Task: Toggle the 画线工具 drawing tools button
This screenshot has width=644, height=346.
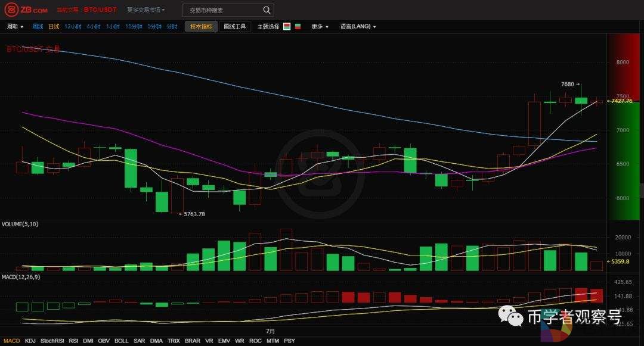Action: click(235, 27)
